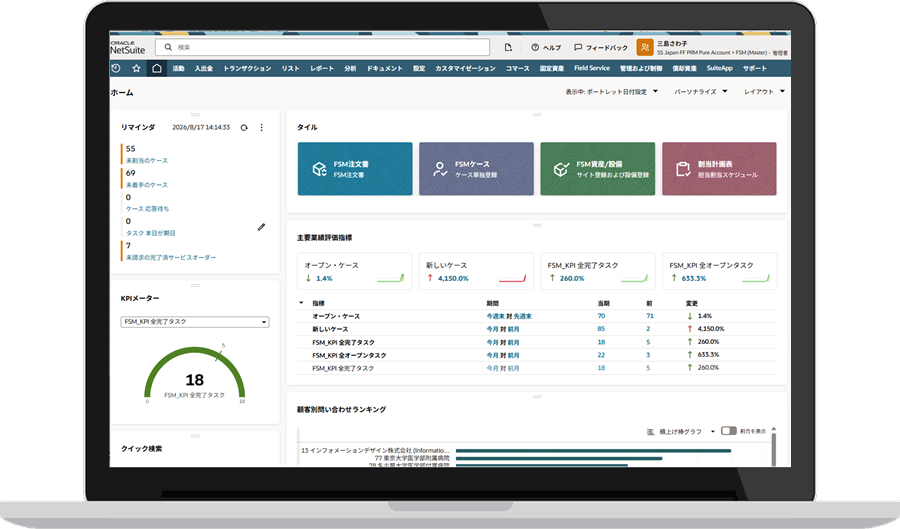Open the 入出金 menu
Screen dimensions: 900x529
point(204,68)
